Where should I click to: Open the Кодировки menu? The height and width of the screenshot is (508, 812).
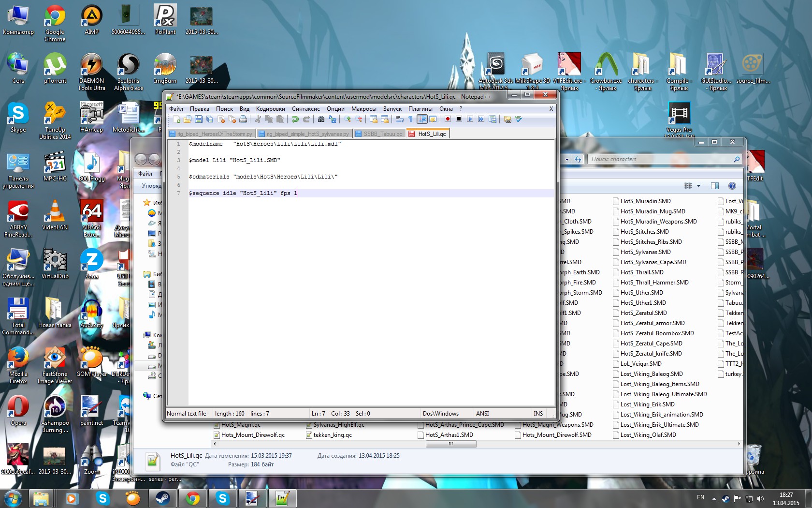coord(271,109)
